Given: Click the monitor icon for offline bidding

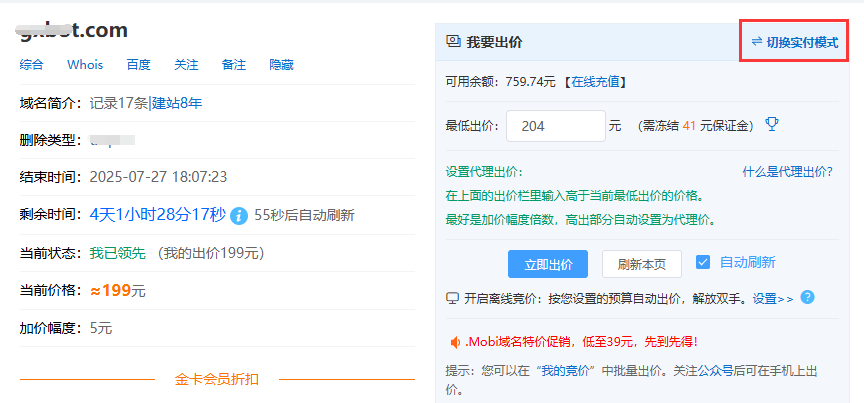Looking at the screenshot, I should [452, 298].
